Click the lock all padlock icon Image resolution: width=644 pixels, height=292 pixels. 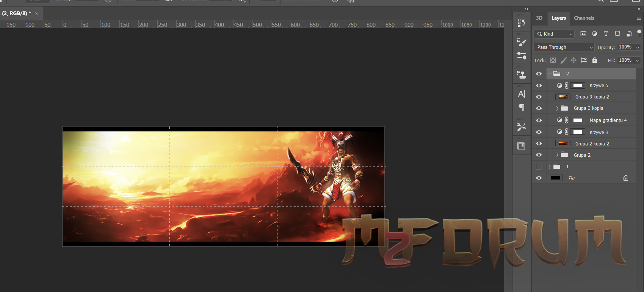click(x=594, y=60)
